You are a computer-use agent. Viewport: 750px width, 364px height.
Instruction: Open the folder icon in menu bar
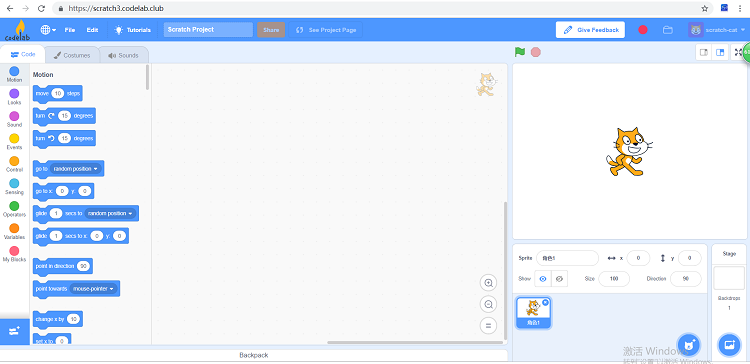coord(668,30)
